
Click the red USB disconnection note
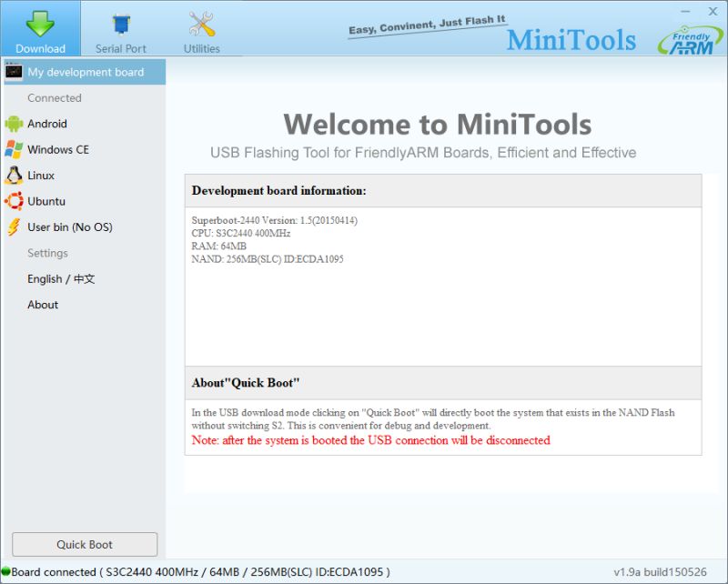tap(371, 440)
